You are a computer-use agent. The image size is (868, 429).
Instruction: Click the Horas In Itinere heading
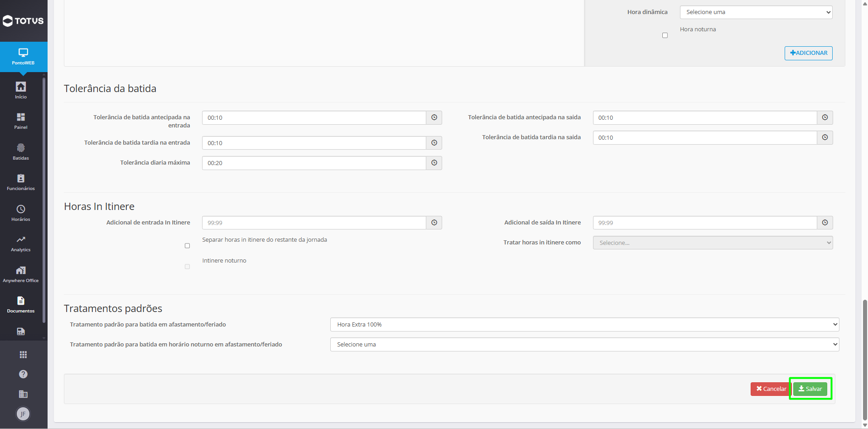[x=99, y=206]
